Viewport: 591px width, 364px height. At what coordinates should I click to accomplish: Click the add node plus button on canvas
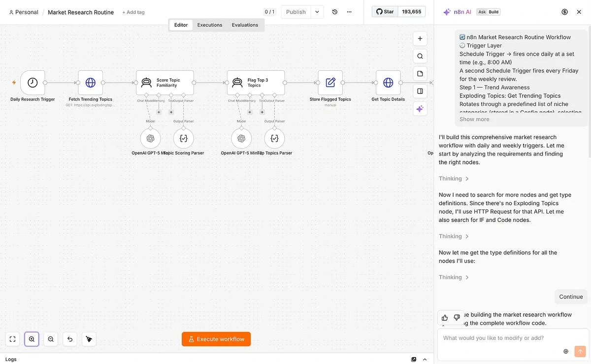[x=420, y=38]
